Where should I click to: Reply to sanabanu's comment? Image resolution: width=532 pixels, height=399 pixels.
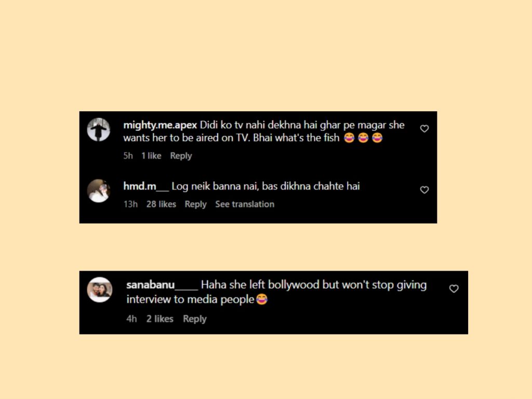194,319
